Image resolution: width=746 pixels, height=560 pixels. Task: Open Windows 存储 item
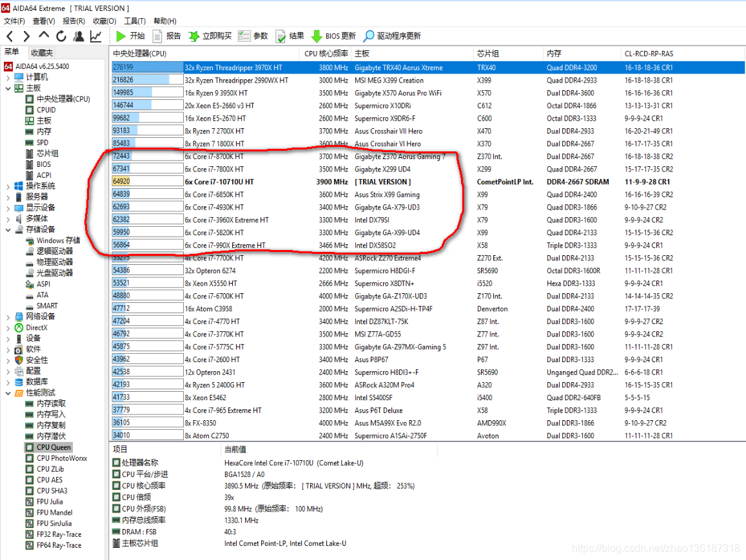pos(53,240)
